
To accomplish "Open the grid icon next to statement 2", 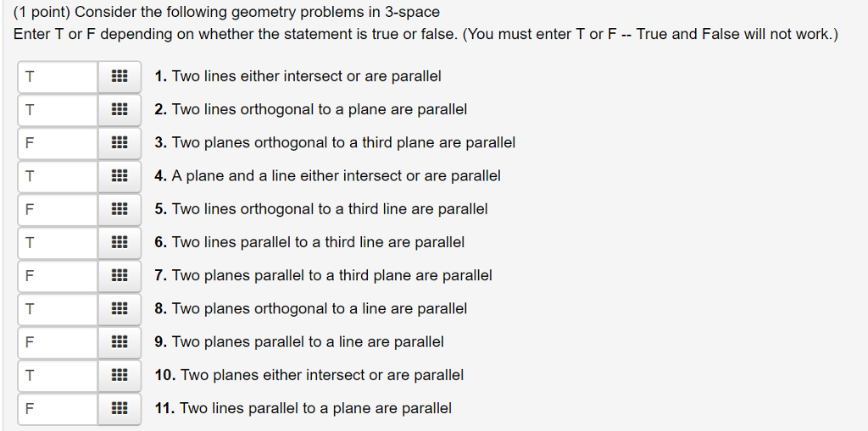I will [x=120, y=110].
